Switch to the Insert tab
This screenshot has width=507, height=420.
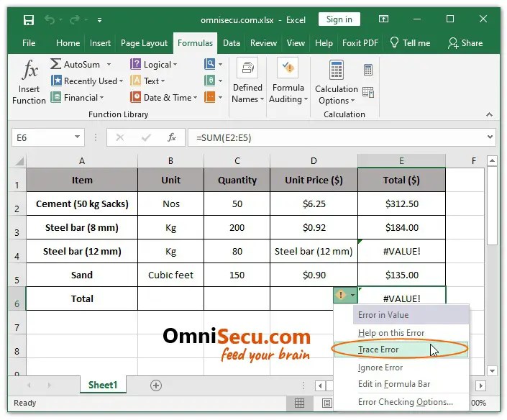tap(100, 43)
